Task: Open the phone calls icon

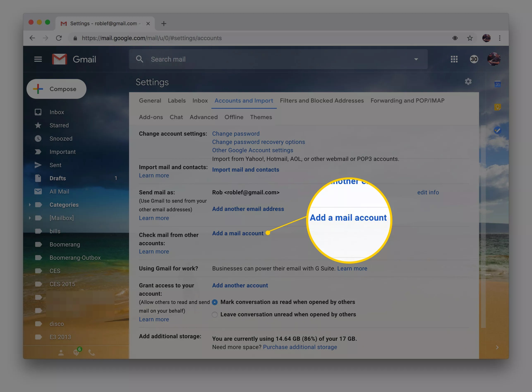Action: (92, 353)
